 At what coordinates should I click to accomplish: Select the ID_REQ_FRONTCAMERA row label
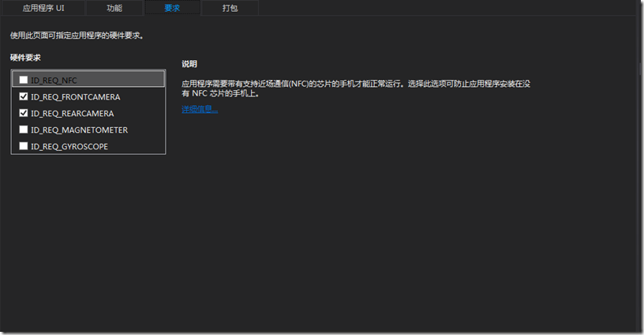tap(76, 97)
